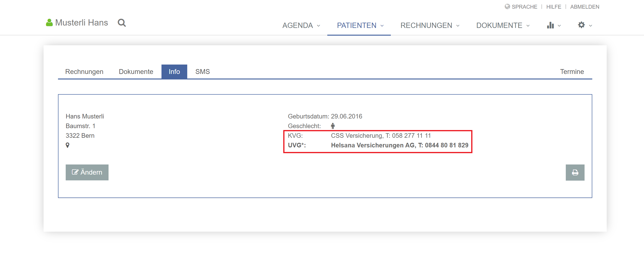Click the name Hans Musterli in info box
The width and height of the screenshot is (644, 269).
85,116
